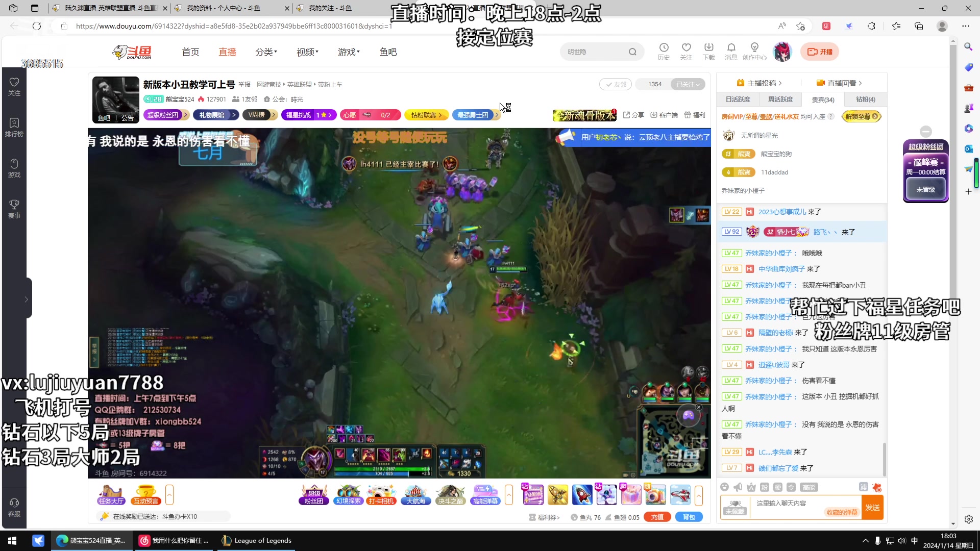Click the 梗 meme icon in chat toolbar
Image resolution: width=980 pixels, height=551 pixels.
pyautogui.click(x=778, y=487)
